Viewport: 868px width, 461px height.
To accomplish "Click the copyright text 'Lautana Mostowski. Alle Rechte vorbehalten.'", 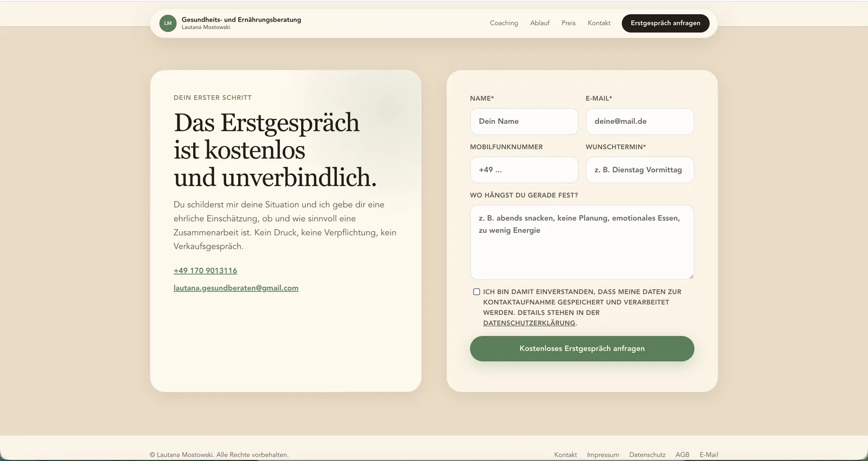I will point(222,455).
